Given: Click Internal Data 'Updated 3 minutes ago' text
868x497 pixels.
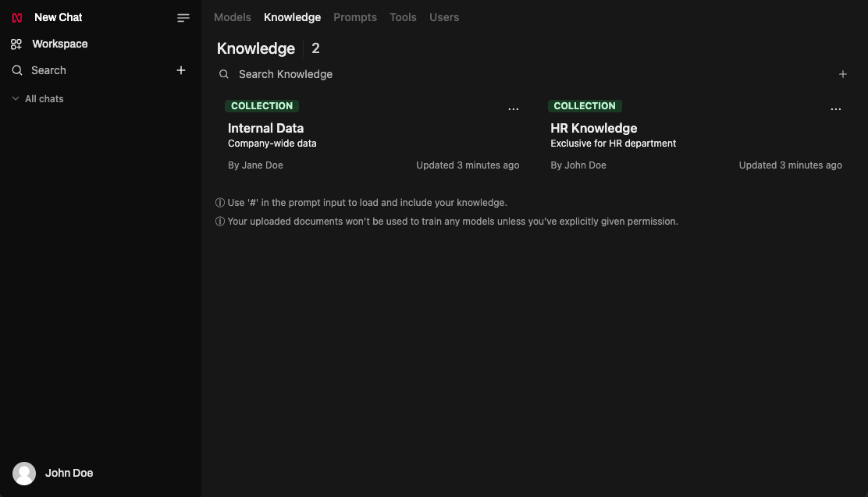Looking at the screenshot, I should coord(468,165).
